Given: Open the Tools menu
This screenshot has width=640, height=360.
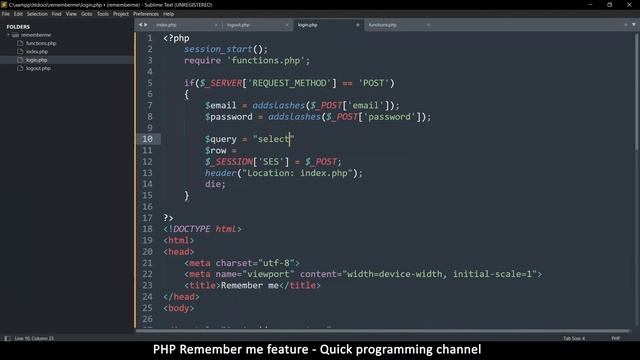Looking at the screenshot, I should (x=103, y=14).
